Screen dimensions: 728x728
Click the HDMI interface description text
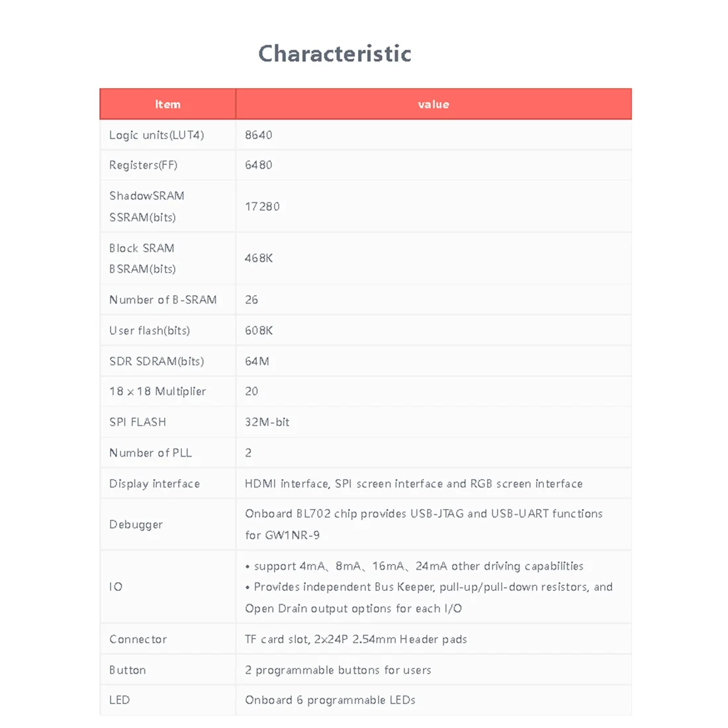tap(414, 484)
